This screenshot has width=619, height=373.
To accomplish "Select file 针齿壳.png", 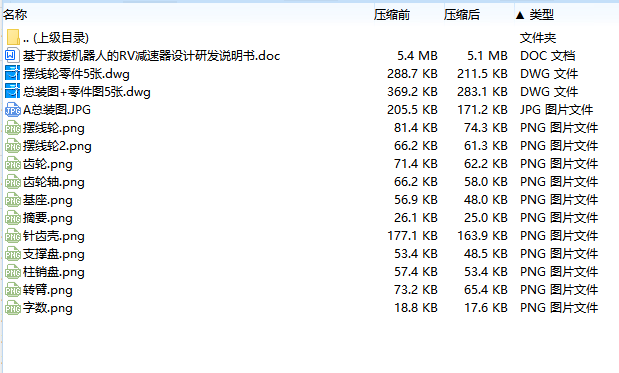I will click(x=54, y=236).
